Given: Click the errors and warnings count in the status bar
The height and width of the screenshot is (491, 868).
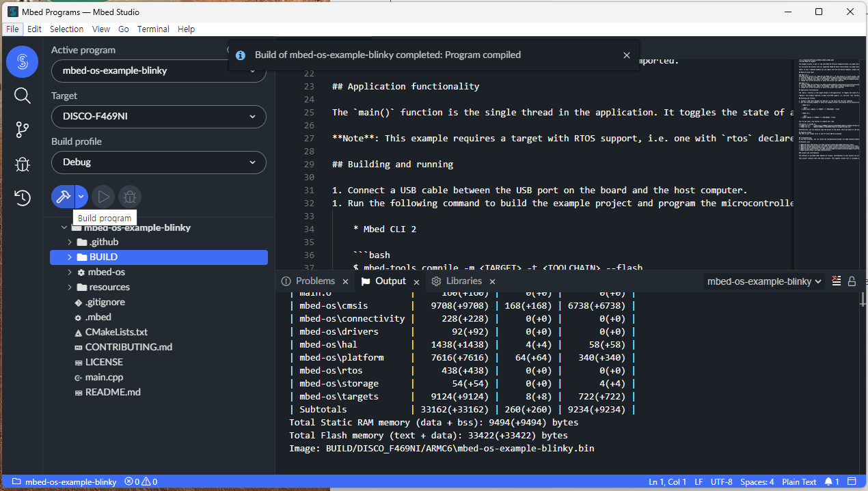Looking at the screenshot, I should [141, 482].
